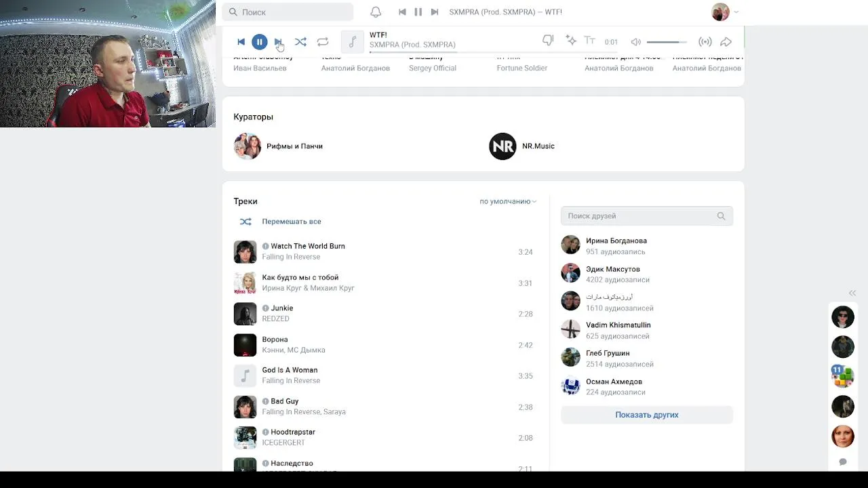
Task: Click explicit icon beside Bad Guy
Action: tap(266, 401)
